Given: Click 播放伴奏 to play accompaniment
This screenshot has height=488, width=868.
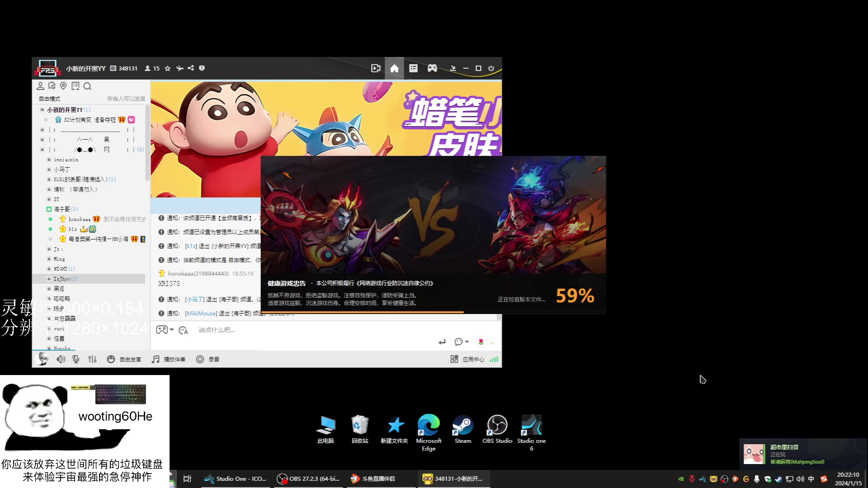Looking at the screenshot, I should tap(169, 359).
